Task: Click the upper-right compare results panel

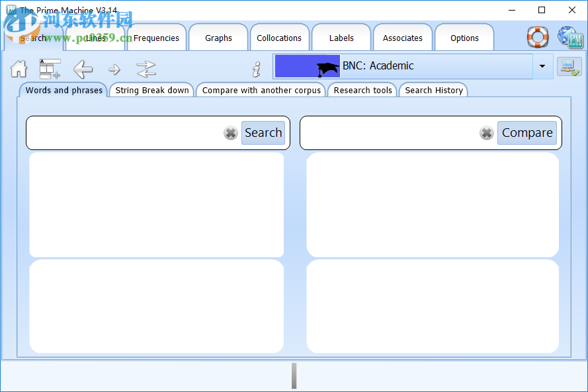Action: click(x=433, y=205)
